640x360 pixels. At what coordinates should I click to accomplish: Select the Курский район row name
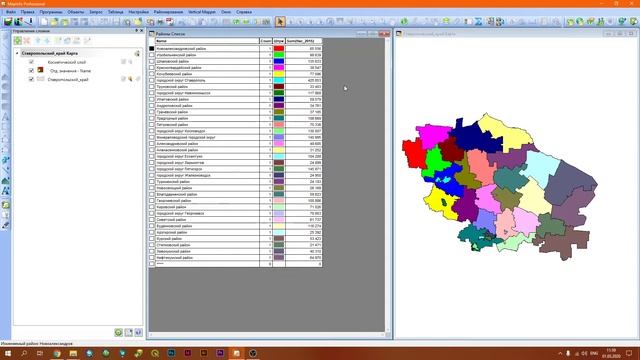pos(169,238)
